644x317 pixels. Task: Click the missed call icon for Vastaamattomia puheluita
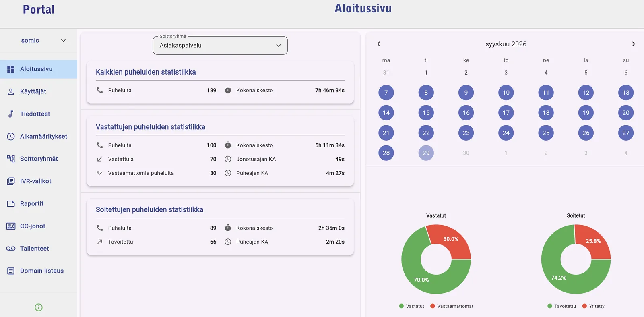click(99, 173)
